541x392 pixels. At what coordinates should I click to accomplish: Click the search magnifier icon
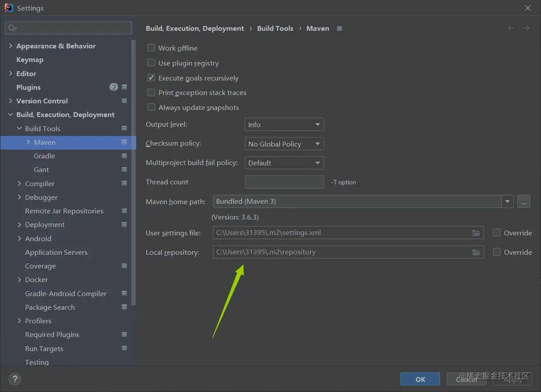(12, 28)
